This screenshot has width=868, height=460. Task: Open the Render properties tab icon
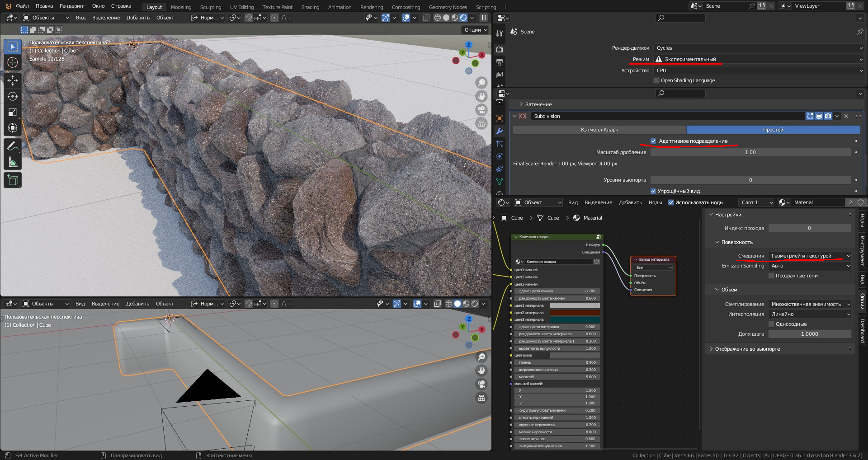click(500, 49)
